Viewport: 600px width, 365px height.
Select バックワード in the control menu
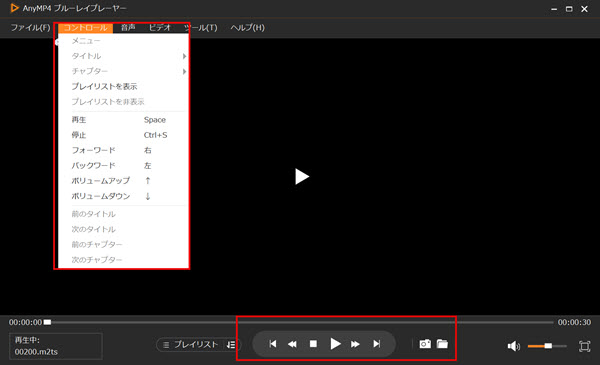(x=123, y=166)
